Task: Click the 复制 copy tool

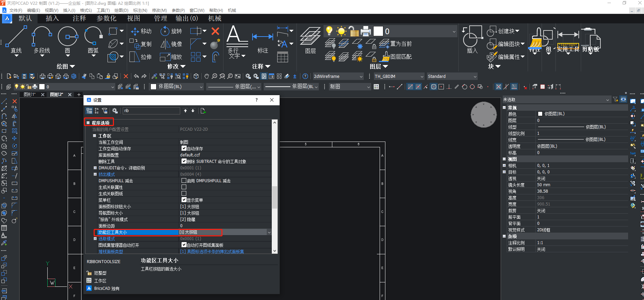Action: point(141,44)
